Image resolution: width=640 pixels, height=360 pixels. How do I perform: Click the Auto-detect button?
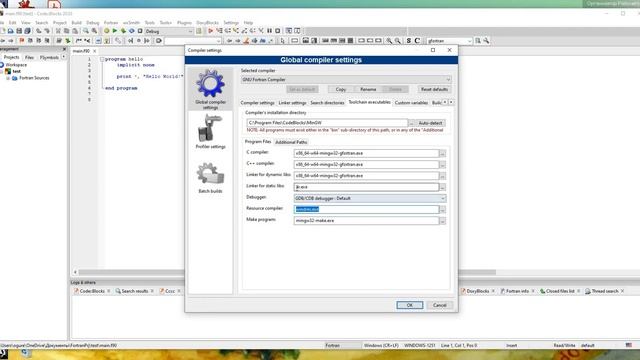point(430,123)
